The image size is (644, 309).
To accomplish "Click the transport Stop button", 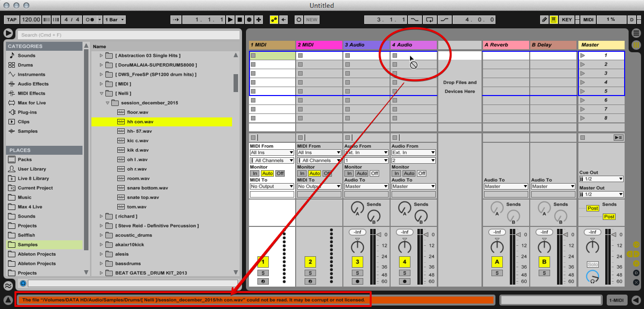I will [240, 20].
